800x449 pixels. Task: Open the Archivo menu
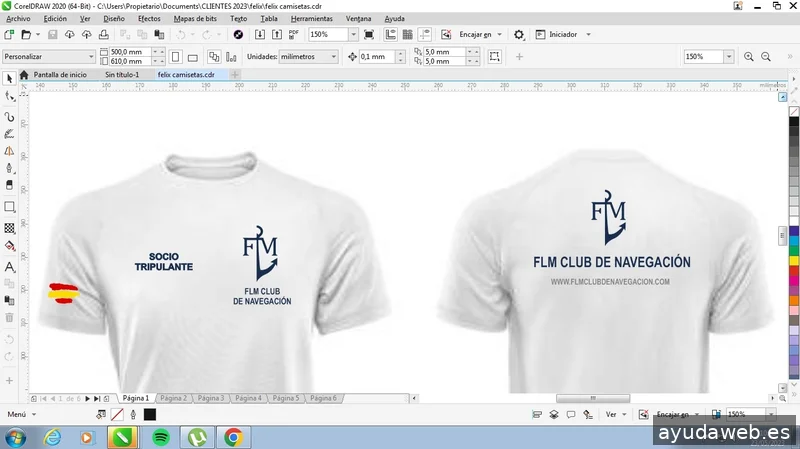18,18
